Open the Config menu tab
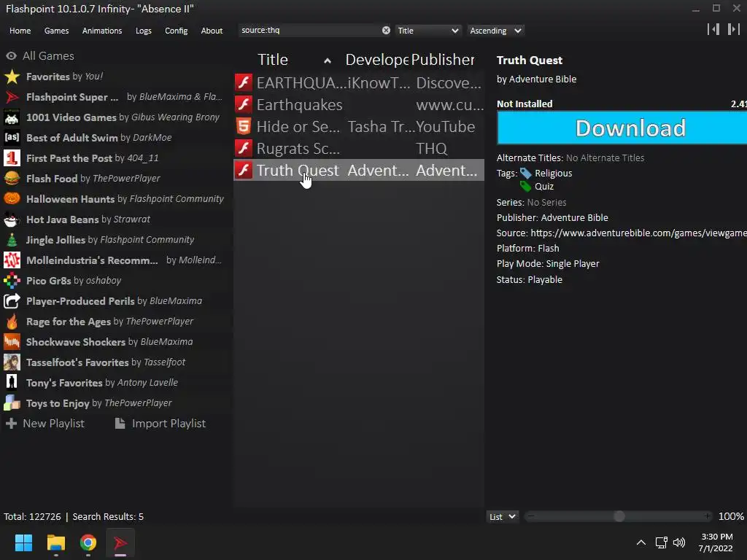This screenshot has width=747, height=560. [177, 31]
